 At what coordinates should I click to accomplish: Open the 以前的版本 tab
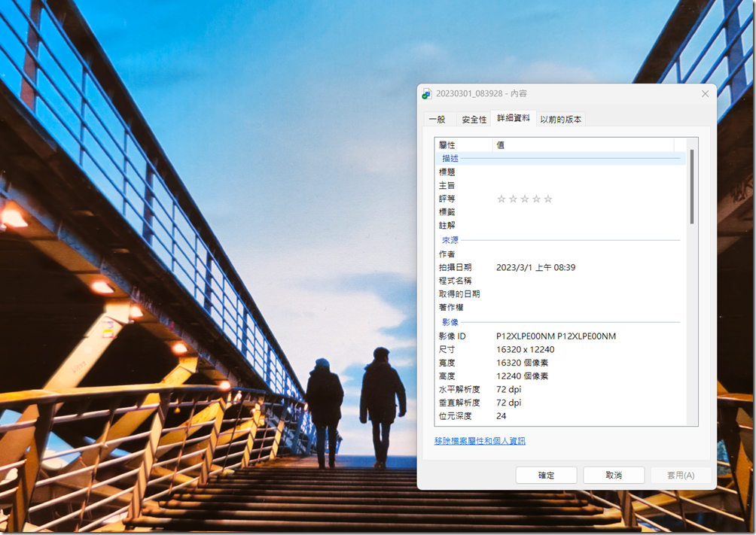(x=560, y=119)
